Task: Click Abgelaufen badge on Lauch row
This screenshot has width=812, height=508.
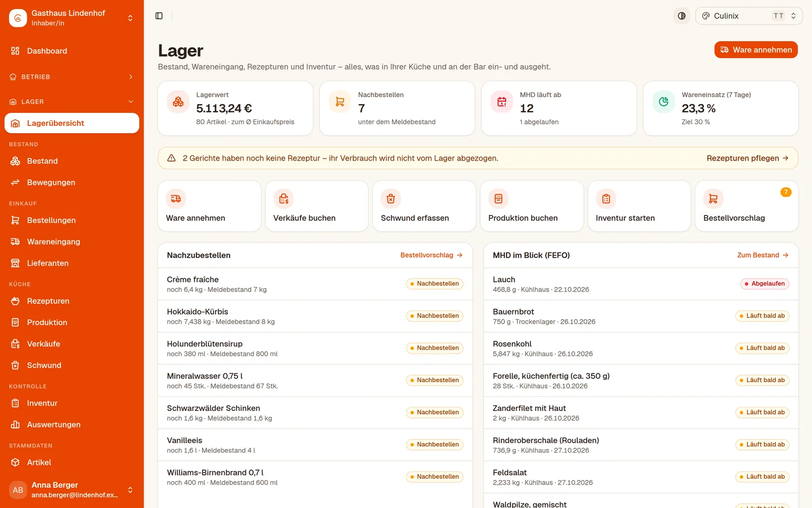Action: [x=764, y=283]
